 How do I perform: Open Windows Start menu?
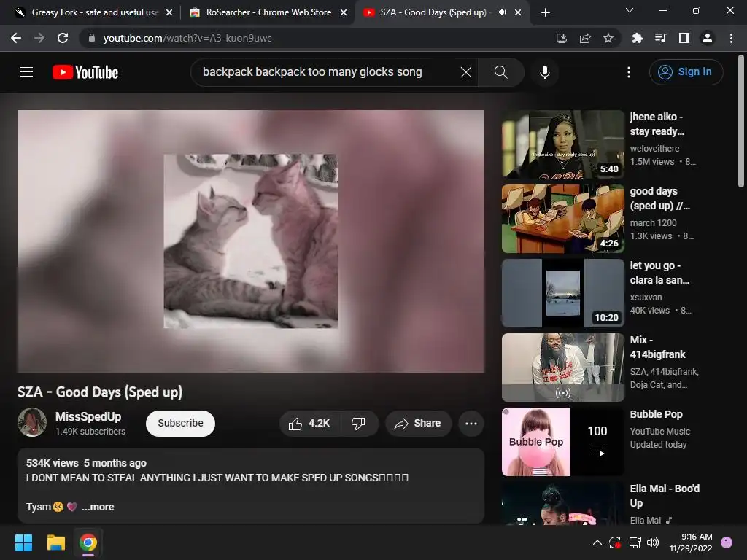click(23, 542)
